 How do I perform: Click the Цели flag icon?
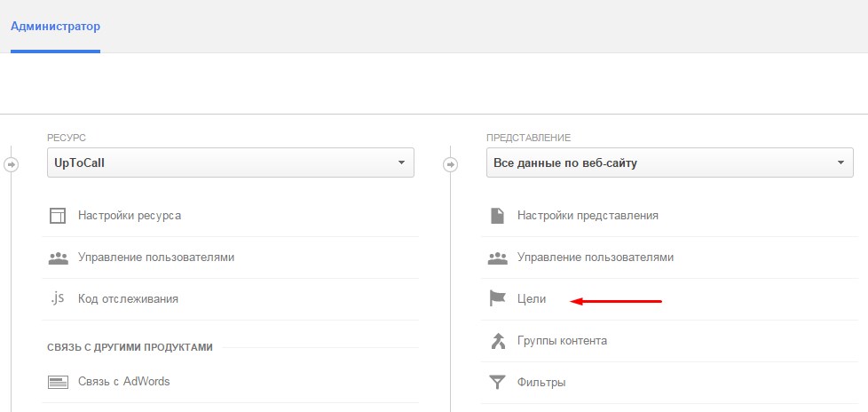[x=497, y=299]
